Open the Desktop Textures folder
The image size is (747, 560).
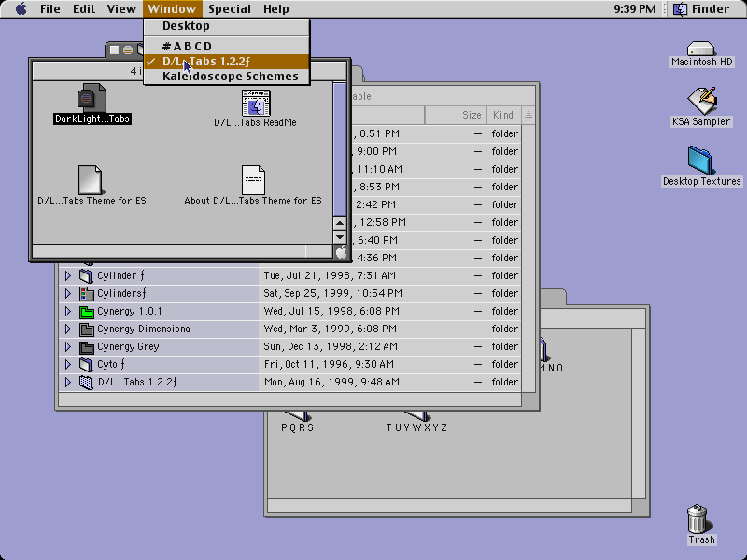[699, 161]
